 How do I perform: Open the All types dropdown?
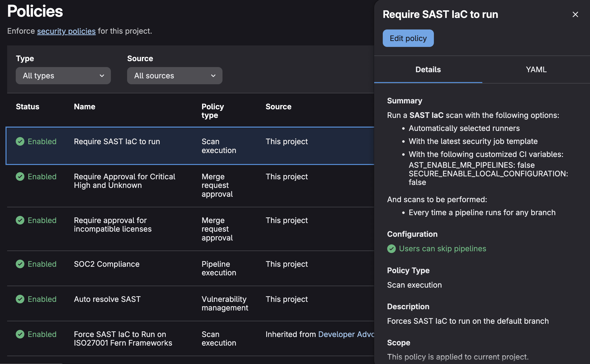pyautogui.click(x=63, y=76)
